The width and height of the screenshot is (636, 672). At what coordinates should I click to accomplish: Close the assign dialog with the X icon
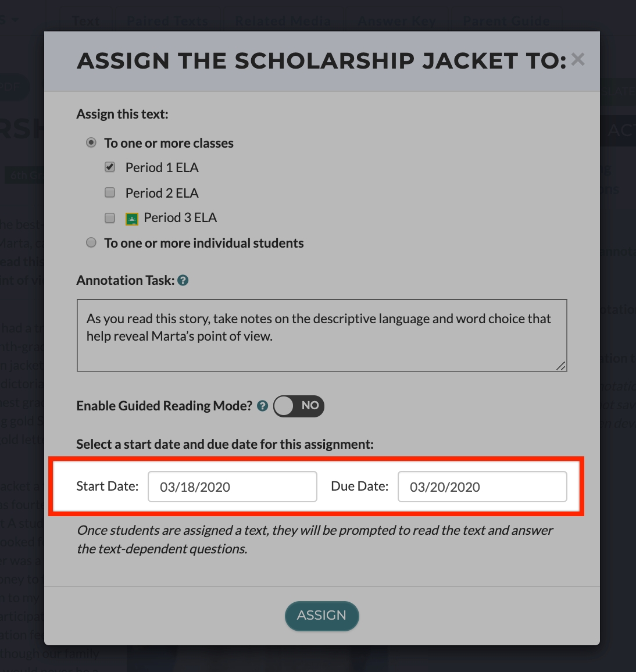(578, 59)
